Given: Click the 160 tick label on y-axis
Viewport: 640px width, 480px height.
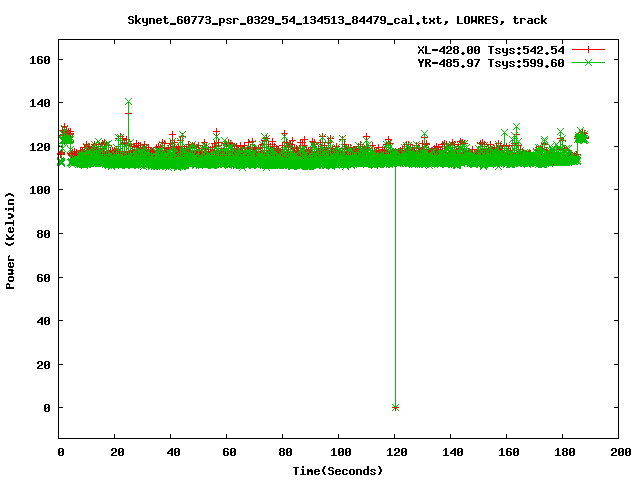Looking at the screenshot, I should pyautogui.click(x=40, y=60).
